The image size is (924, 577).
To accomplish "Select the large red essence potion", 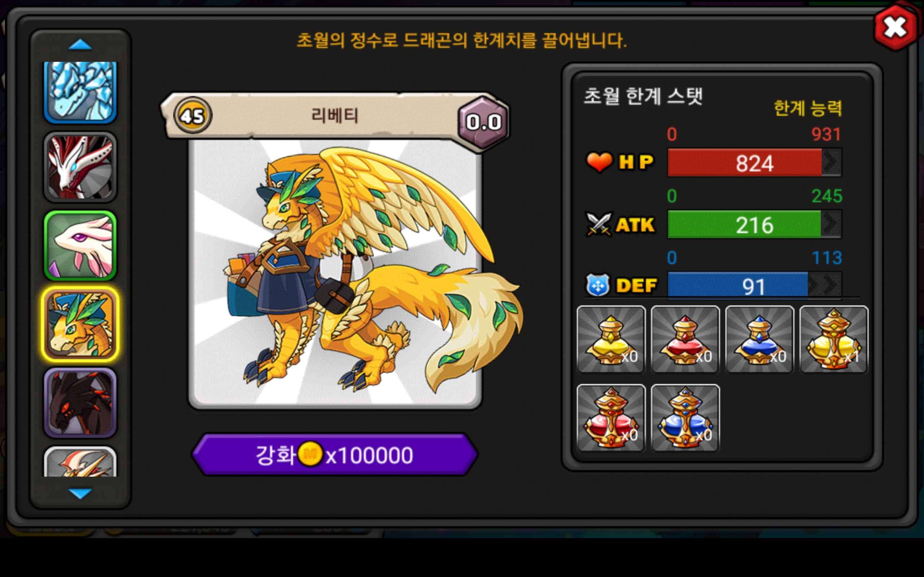I will (x=611, y=418).
